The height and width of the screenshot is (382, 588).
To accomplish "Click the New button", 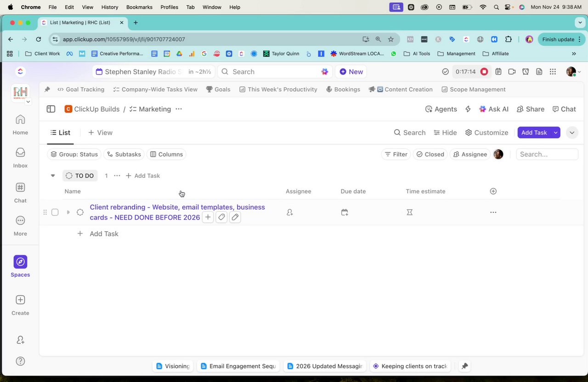I will 351,72.
